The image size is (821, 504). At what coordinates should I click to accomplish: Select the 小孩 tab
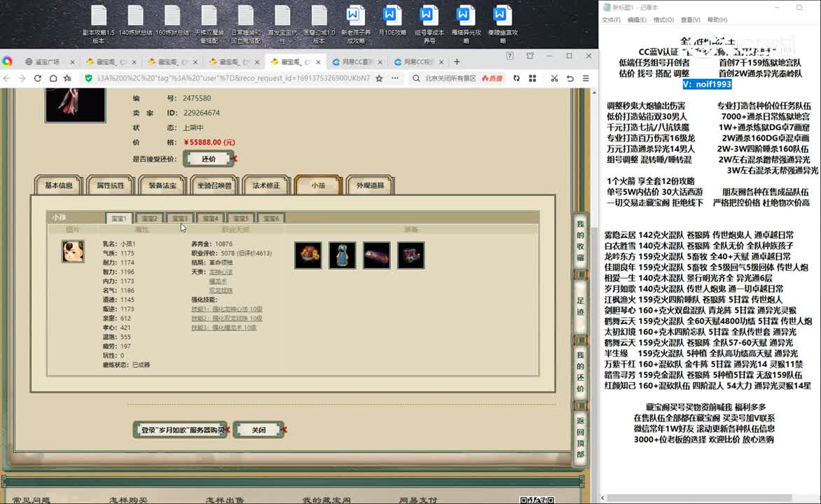pyautogui.click(x=318, y=185)
